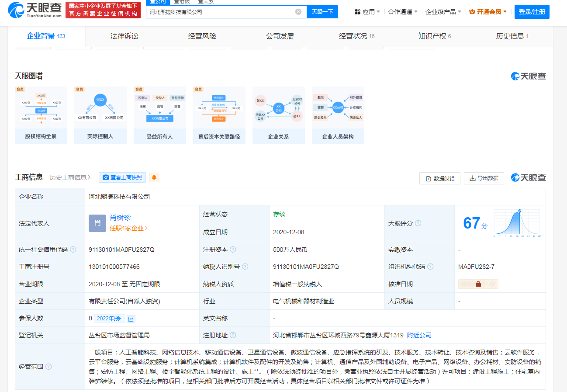The image size is (567, 392).
Task: Click the 有限责任公司(自然人独资) value
Action: pos(124,301)
